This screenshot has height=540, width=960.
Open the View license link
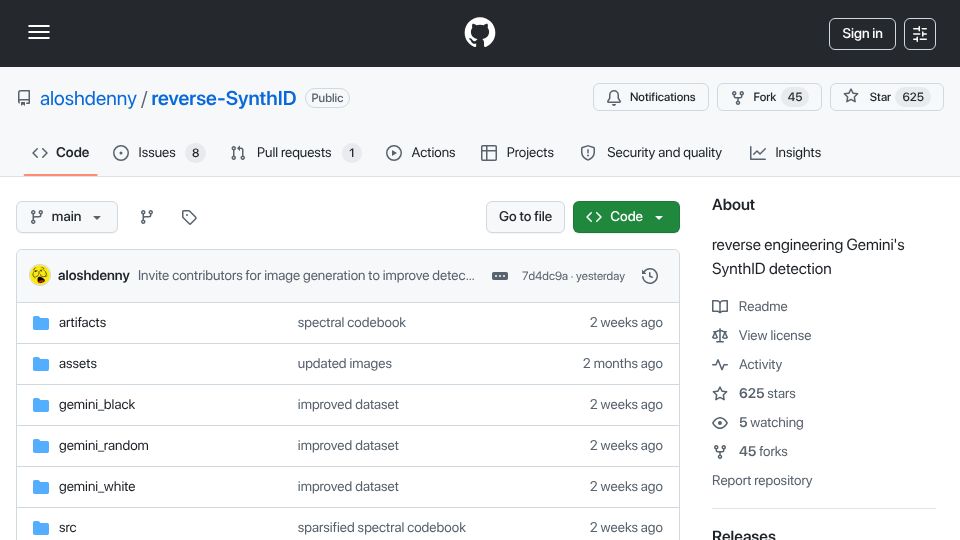(x=762, y=336)
